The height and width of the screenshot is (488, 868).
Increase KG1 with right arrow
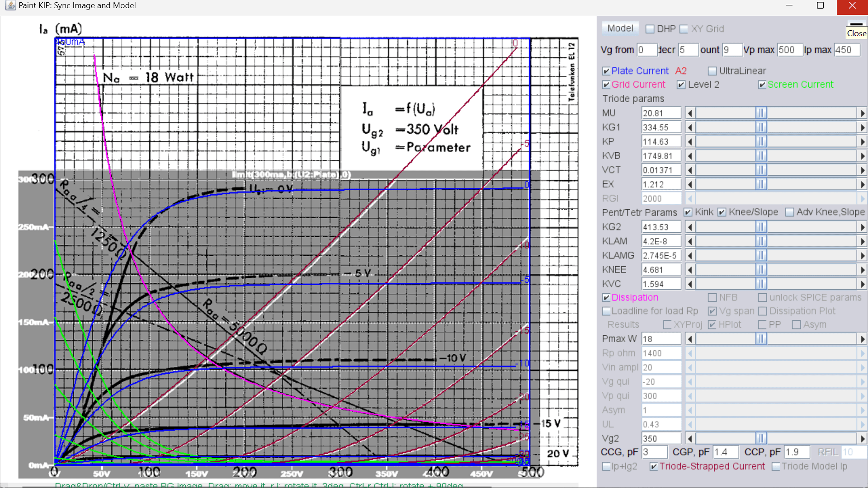pyautogui.click(x=862, y=127)
